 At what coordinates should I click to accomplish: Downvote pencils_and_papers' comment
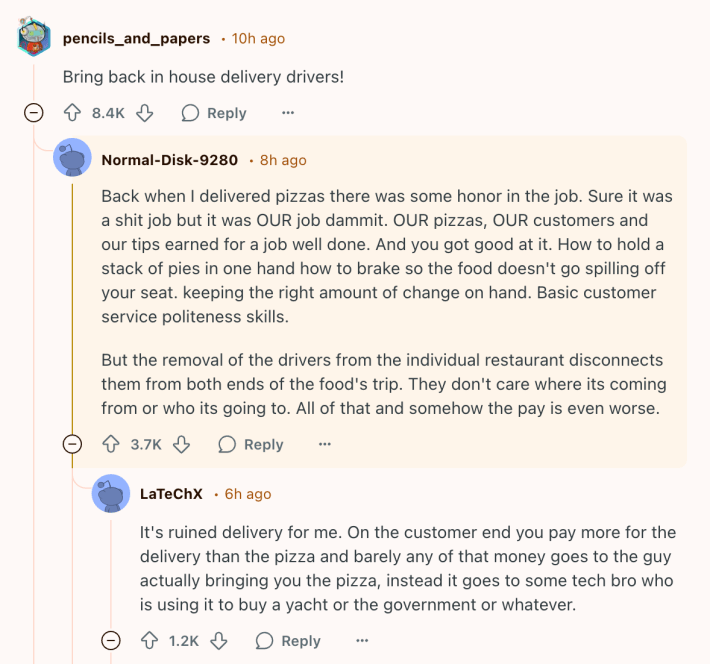144,113
